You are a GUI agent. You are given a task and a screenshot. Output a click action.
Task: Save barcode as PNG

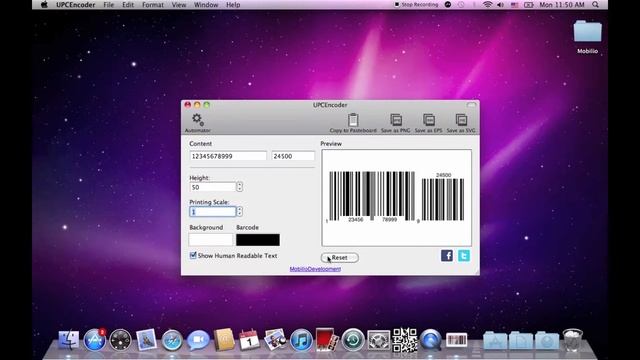point(396,122)
